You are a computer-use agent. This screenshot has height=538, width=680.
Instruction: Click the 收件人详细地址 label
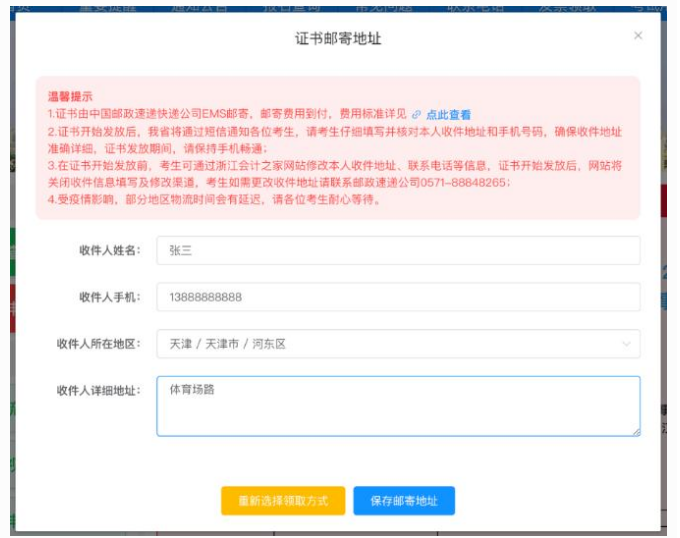click(99, 390)
